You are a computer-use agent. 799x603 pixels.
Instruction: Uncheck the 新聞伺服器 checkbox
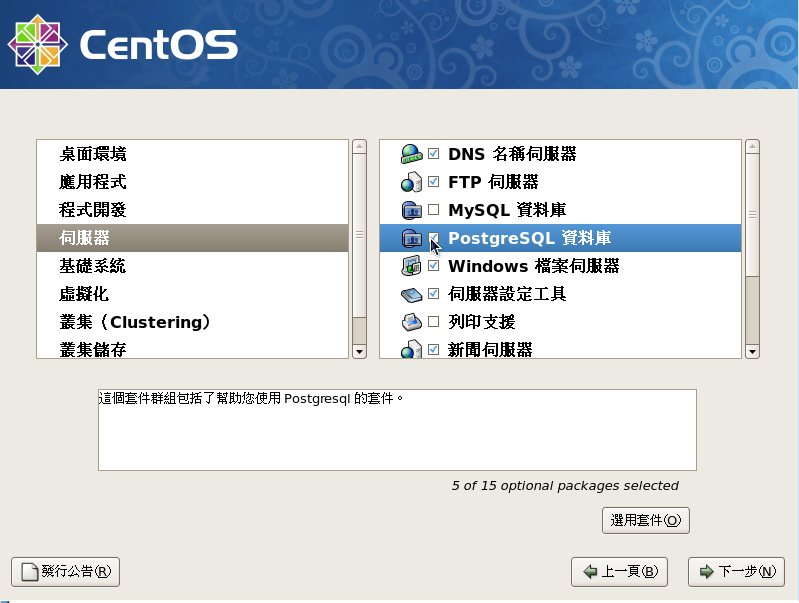[434, 350]
